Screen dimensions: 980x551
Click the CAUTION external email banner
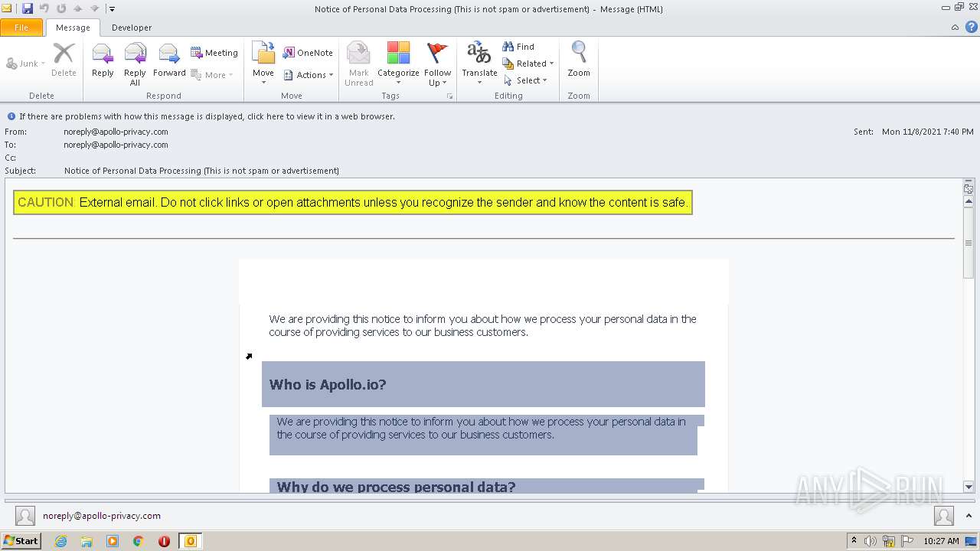353,203
